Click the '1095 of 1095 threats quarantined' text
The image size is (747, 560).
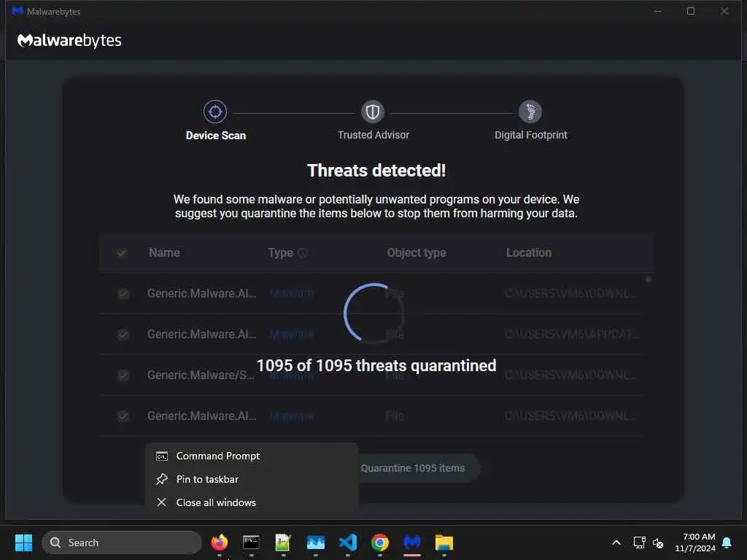[376, 366]
